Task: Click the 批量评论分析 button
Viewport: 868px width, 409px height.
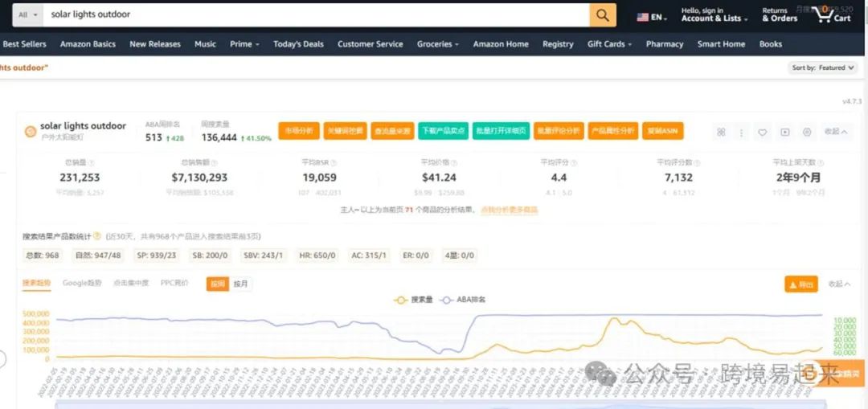Action: [x=559, y=131]
